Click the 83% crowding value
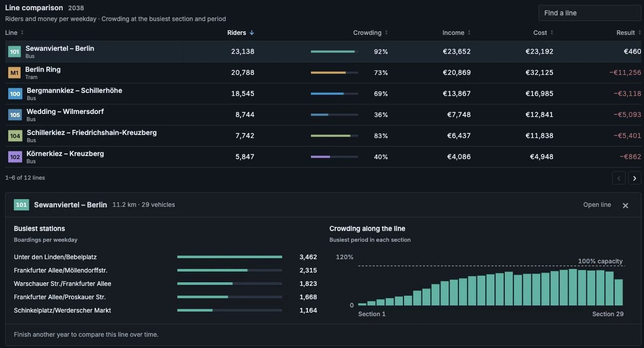 pos(381,136)
